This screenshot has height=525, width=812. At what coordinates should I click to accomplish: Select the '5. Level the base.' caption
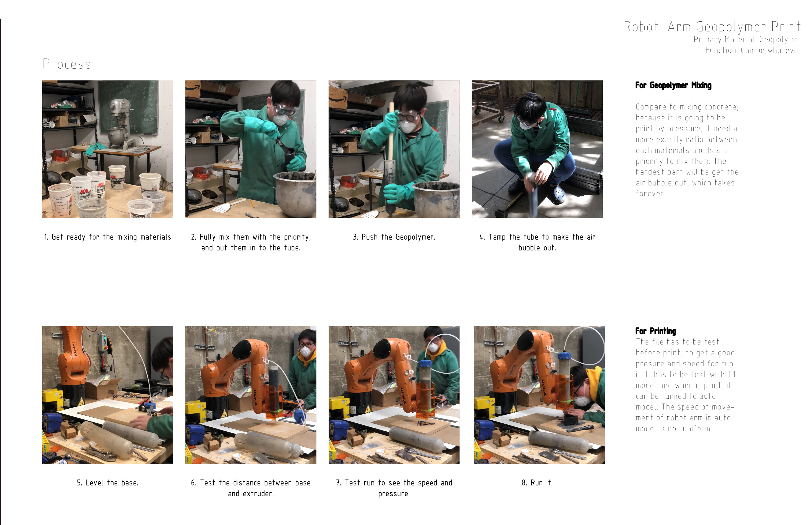(107, 483)
